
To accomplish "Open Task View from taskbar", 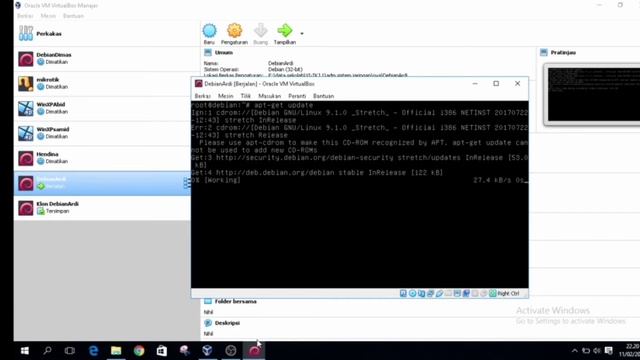I will (70, 351).
